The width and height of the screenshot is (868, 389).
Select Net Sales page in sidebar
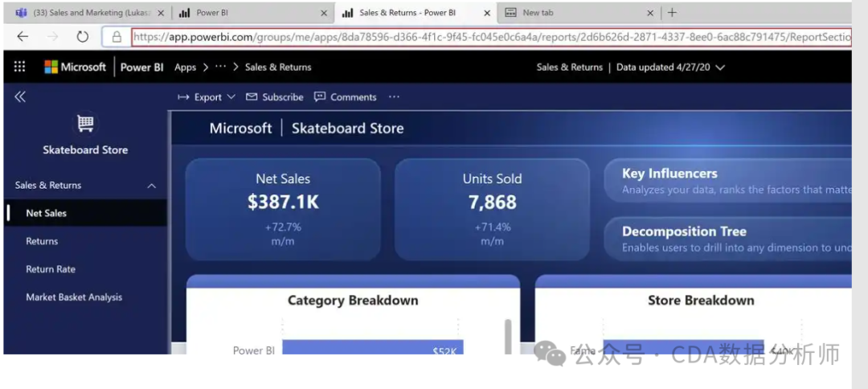pyautogui.click(x=85, y=213)
